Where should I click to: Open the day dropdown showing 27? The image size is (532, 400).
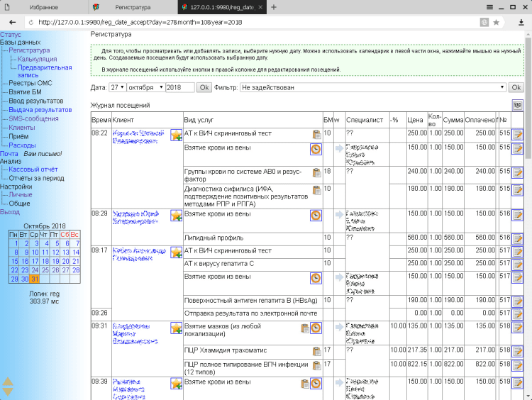[x=117, y=87]
